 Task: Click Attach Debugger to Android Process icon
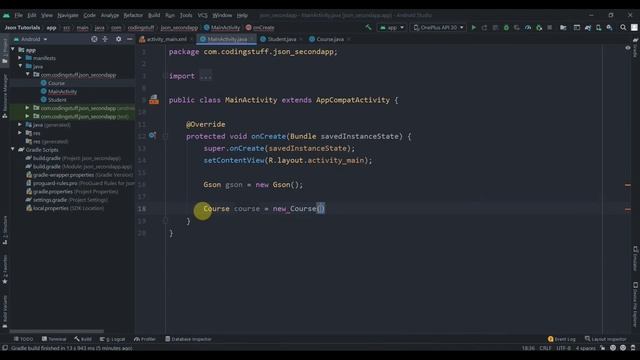[539, 27]
